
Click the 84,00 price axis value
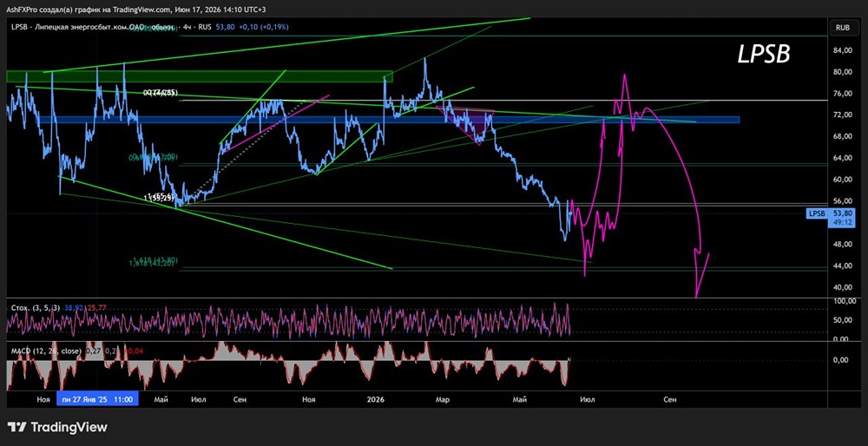click(x=845, y=51)
